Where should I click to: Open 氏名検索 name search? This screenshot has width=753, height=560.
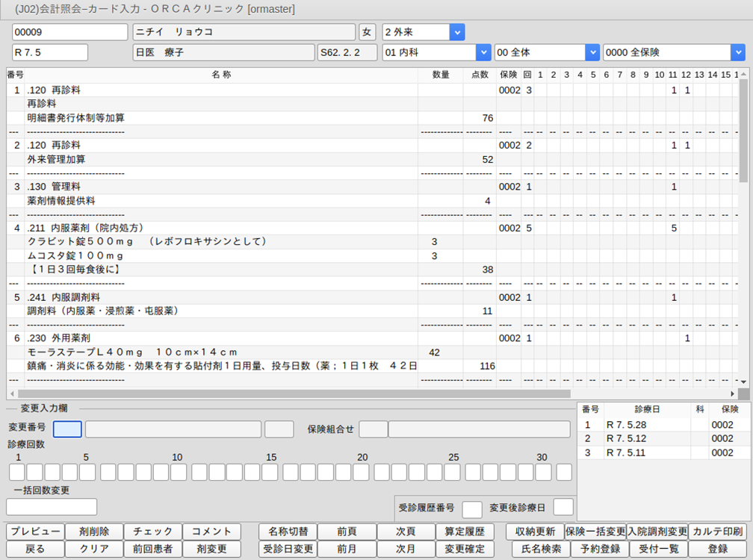(536, 549)
